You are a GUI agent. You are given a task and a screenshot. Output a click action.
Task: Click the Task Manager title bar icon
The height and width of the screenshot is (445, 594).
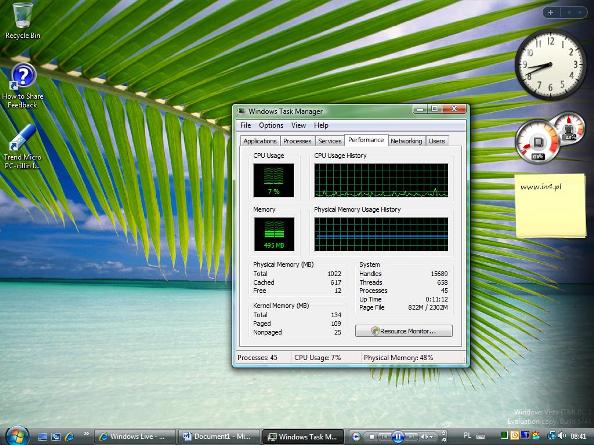coord(241,111)
